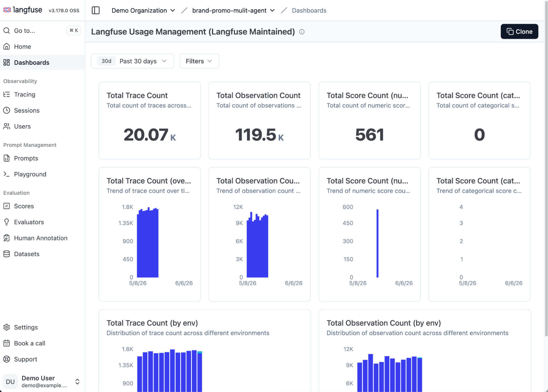
Task: Click the Total Trace Count 20.07K value
Action: tap(150, 135)
